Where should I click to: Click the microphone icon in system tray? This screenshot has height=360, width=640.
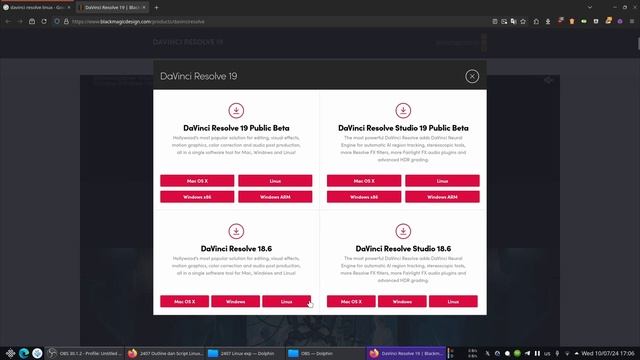click(x=557, y=353)
